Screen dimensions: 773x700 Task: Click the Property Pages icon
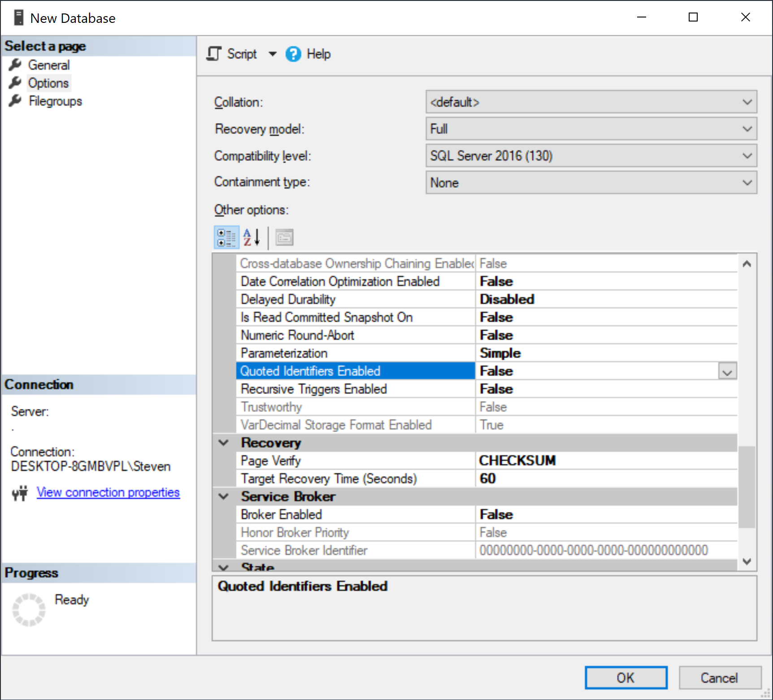(284, 237)
